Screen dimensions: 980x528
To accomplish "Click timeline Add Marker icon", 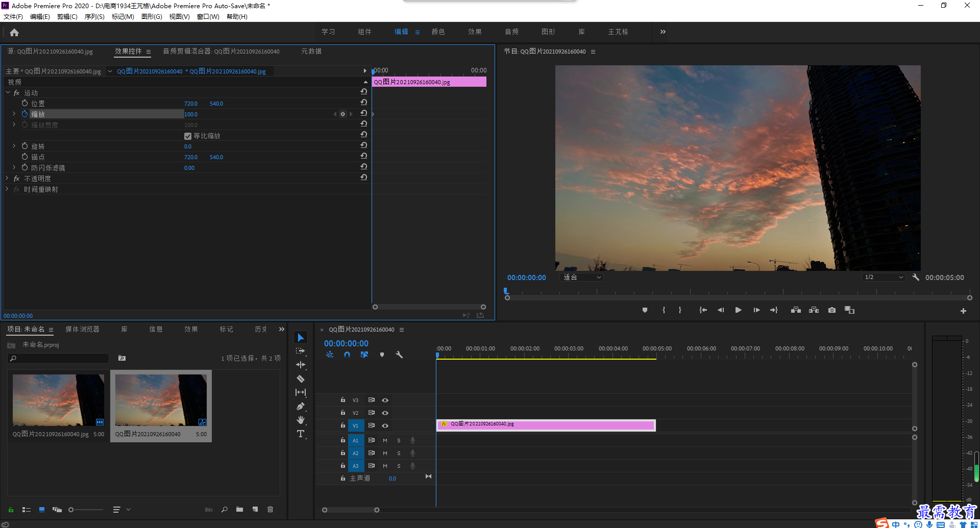I will pos(382,355).
